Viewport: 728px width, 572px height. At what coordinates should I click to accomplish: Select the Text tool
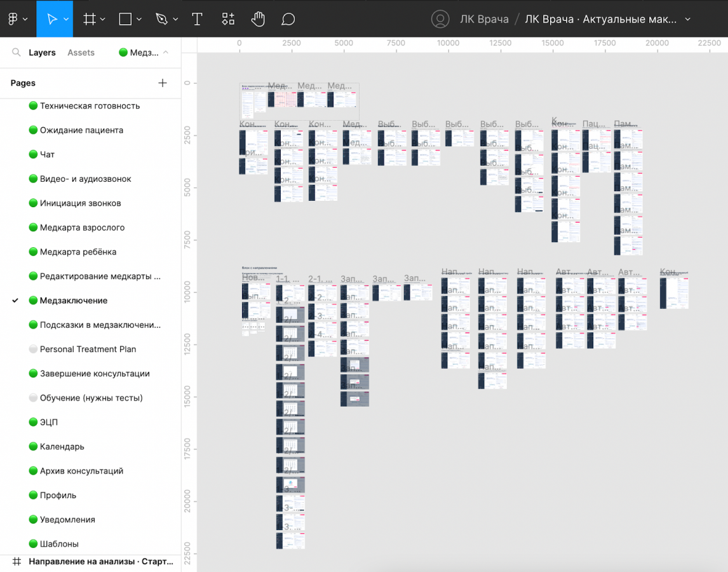pos(197,19)
